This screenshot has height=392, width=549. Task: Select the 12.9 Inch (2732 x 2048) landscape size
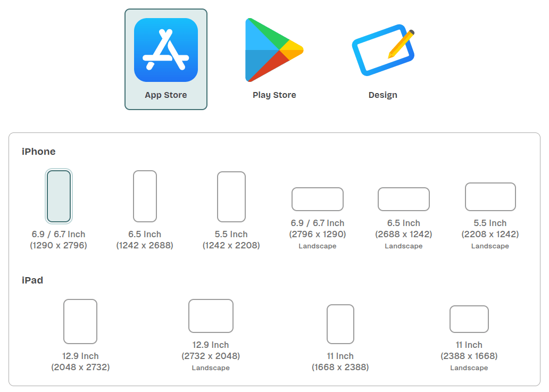pyautogui.click(x=211, y=315)
